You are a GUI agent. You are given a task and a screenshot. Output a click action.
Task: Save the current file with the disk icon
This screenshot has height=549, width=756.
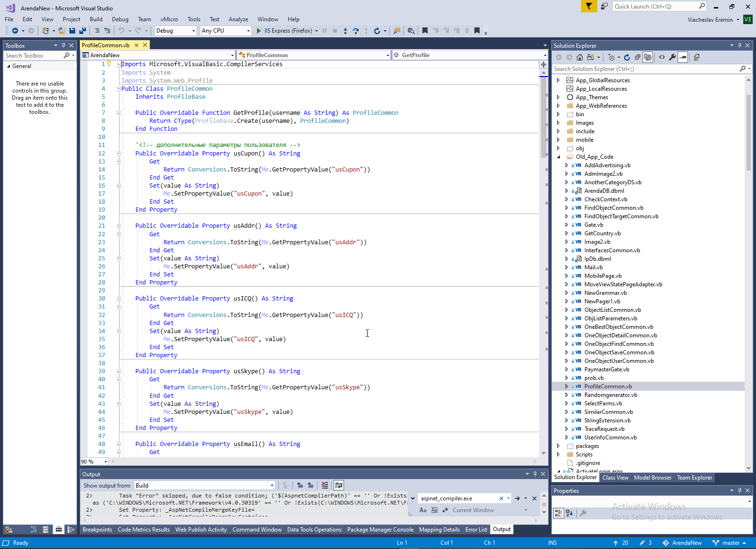[x=72, y=31]
